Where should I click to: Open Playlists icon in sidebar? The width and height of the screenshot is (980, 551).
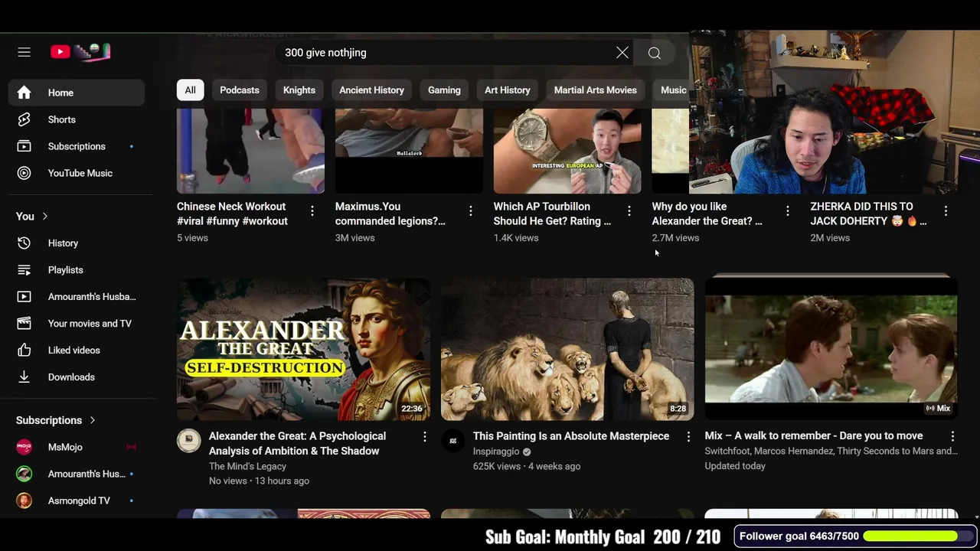coord(24,270)
